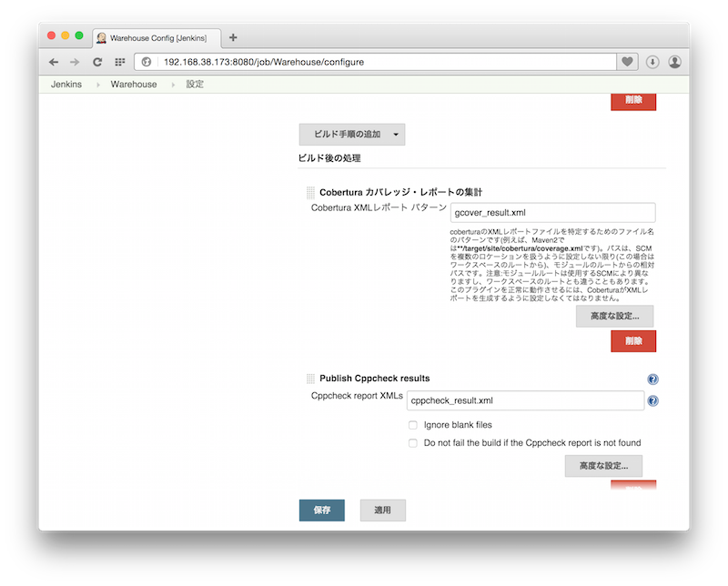Expand 高度な設定 under Cppcheck section
728x586 pixels.
pos(603,466)
